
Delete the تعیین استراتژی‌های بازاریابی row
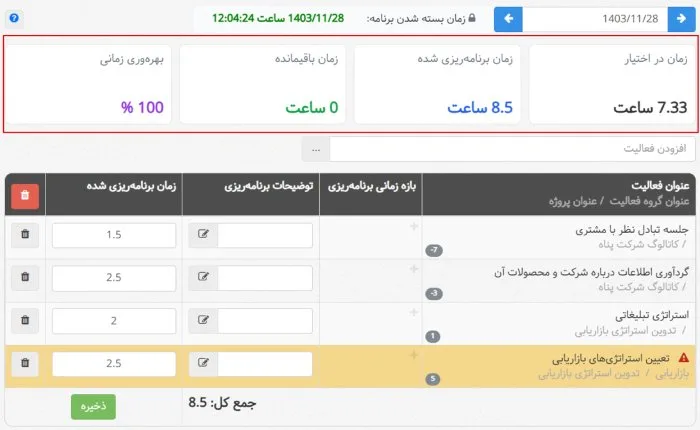coord(25,363)
